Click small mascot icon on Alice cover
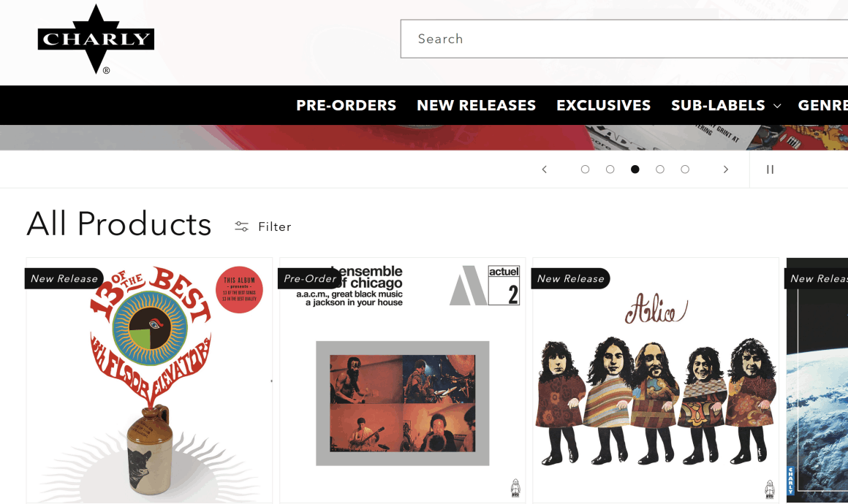The height and width of the screenshot is (504, 848). pos(770,489)
